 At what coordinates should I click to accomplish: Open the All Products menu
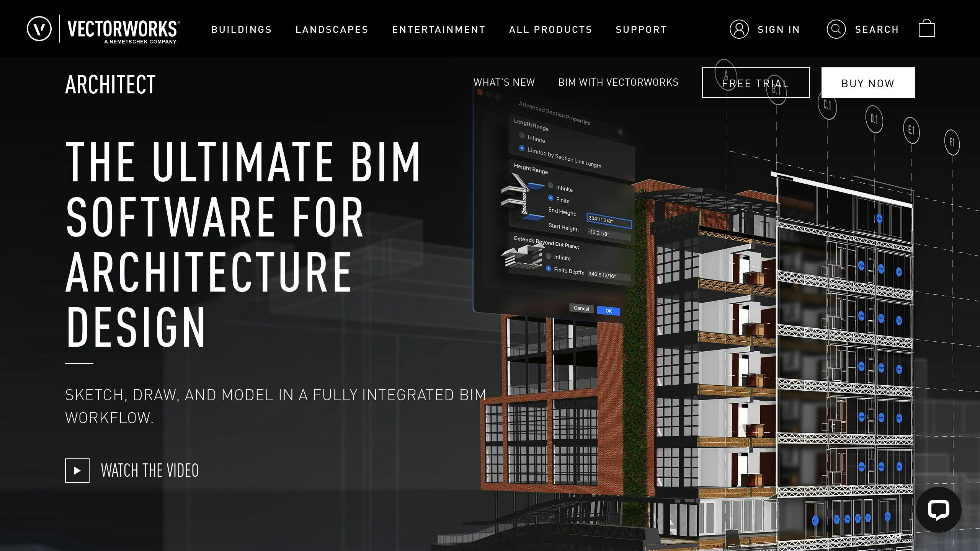550,29
